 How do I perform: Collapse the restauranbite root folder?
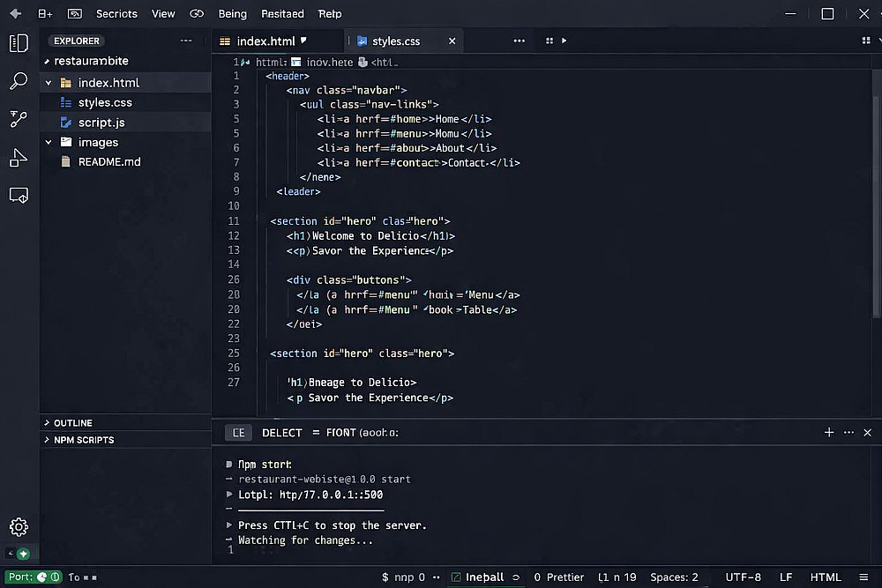pos(46,61)
